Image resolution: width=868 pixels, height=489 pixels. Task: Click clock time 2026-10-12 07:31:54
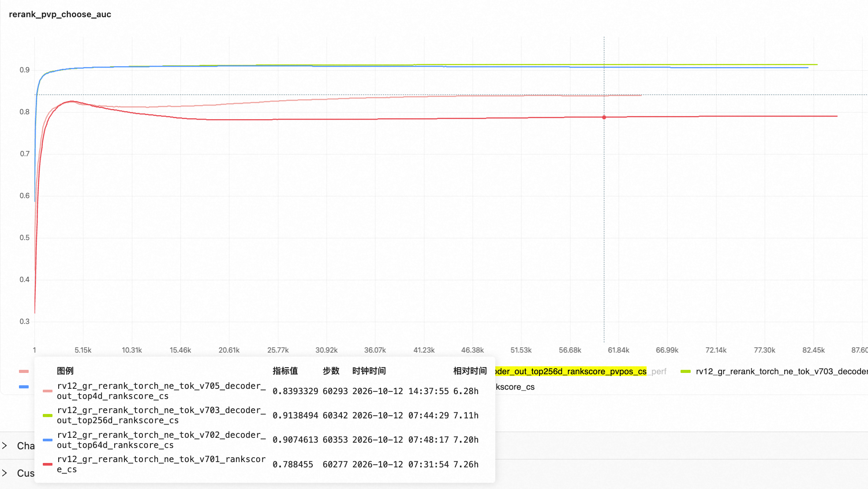tap(400, 464)
